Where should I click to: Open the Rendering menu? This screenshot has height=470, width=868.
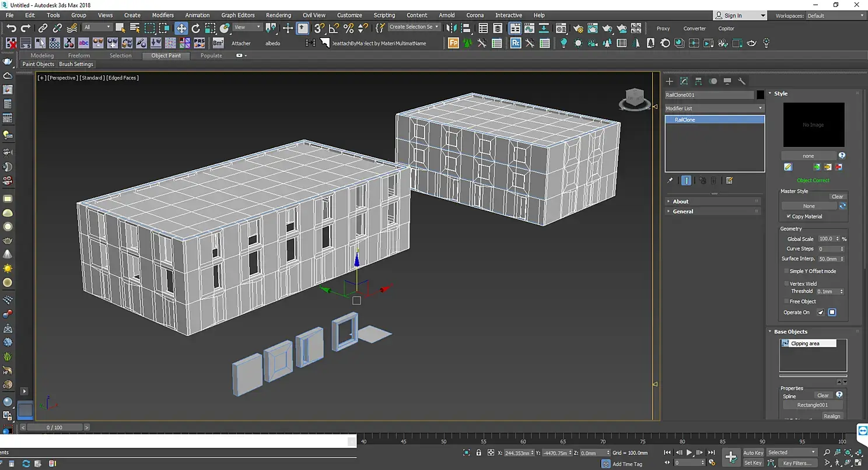(278, 15)
